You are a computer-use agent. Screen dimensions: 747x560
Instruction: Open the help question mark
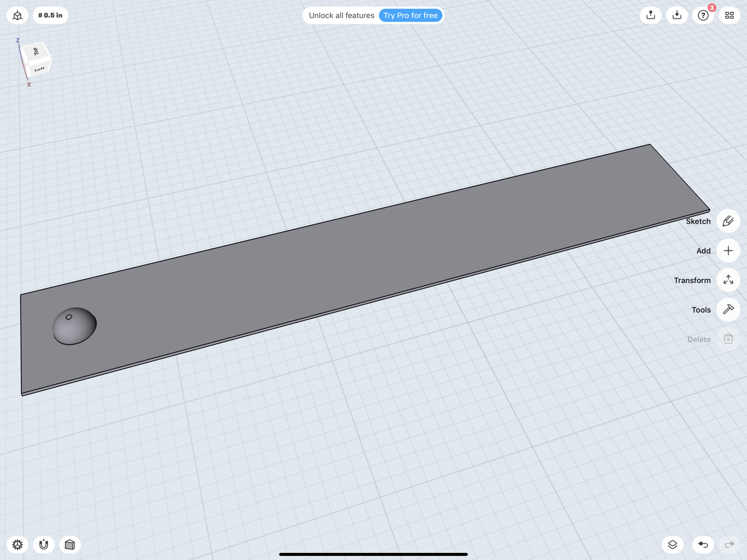[x=703, y=15]
